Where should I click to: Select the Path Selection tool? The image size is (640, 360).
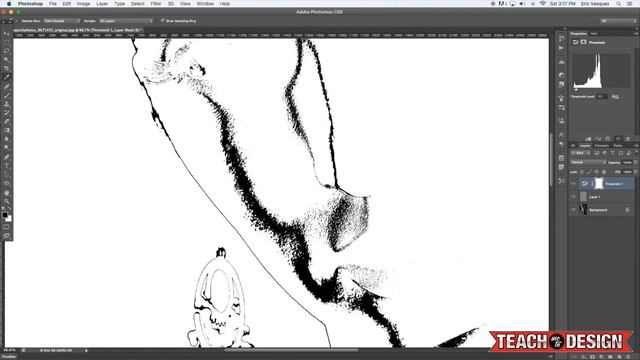pos(7,174)
